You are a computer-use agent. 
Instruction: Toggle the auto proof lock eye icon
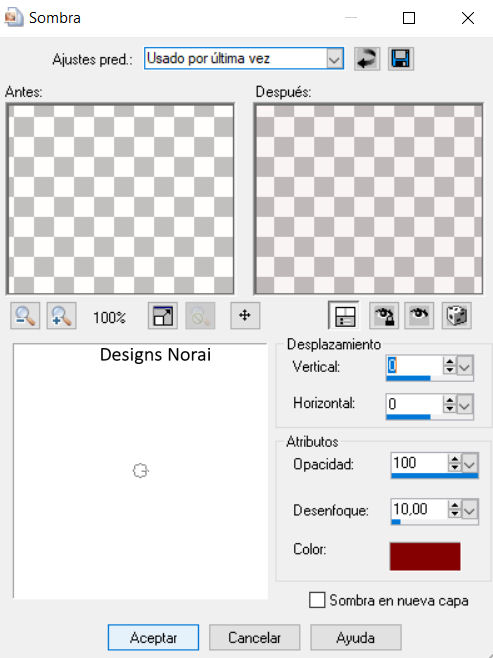[384, 316]
